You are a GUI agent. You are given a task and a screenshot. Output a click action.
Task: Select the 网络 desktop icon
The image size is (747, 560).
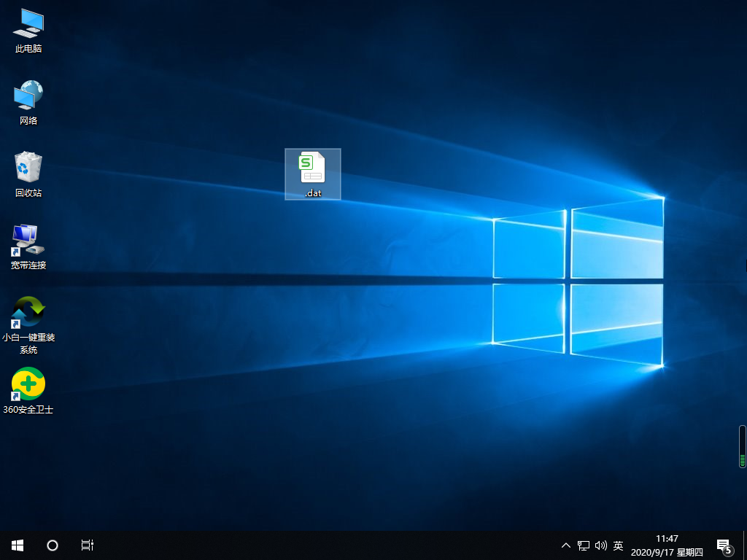(28, 103)
